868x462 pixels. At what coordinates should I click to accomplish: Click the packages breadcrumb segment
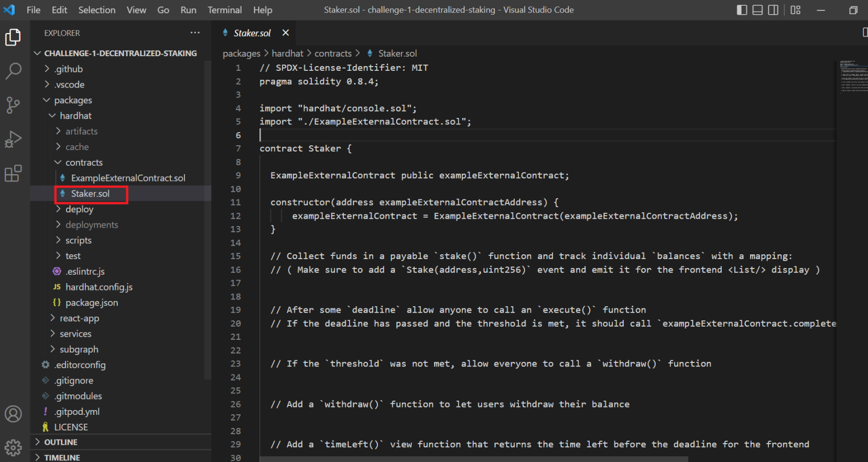point(241,53)
